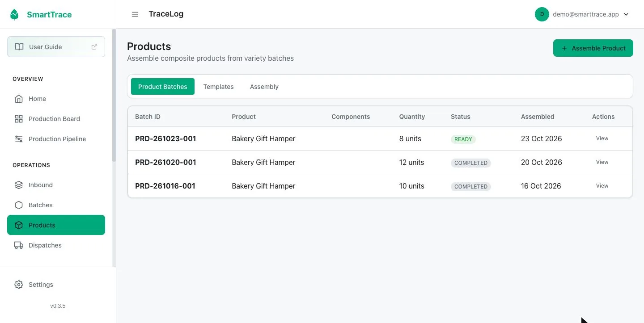Open Production Board in sidebar
644x323 pixels.
point(56,119)
